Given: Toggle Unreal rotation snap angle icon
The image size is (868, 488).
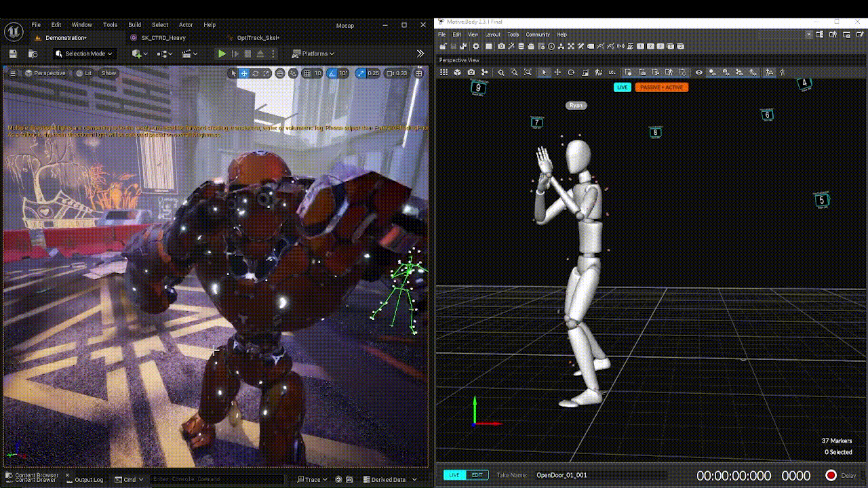Looking at the screenshot, I should [332, 73].
